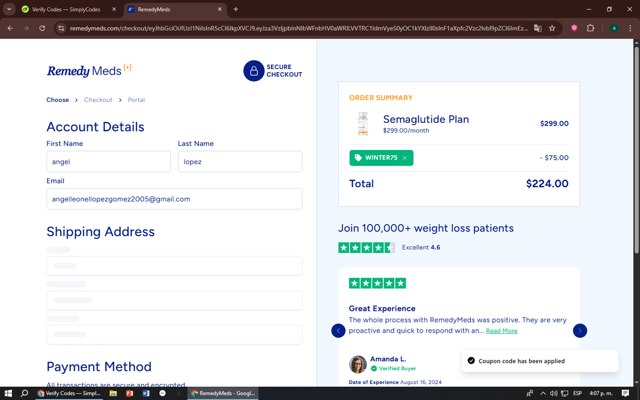Open a new browser tab
This screenshot has height=400, width=640.
pos(236,9)
